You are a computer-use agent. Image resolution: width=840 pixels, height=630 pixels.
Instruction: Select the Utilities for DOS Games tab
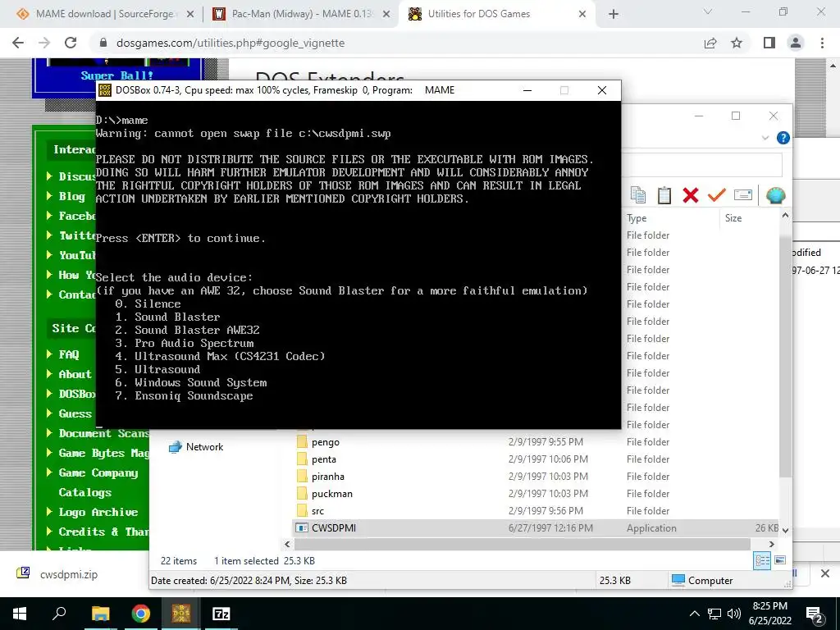[x=478, y=14]
